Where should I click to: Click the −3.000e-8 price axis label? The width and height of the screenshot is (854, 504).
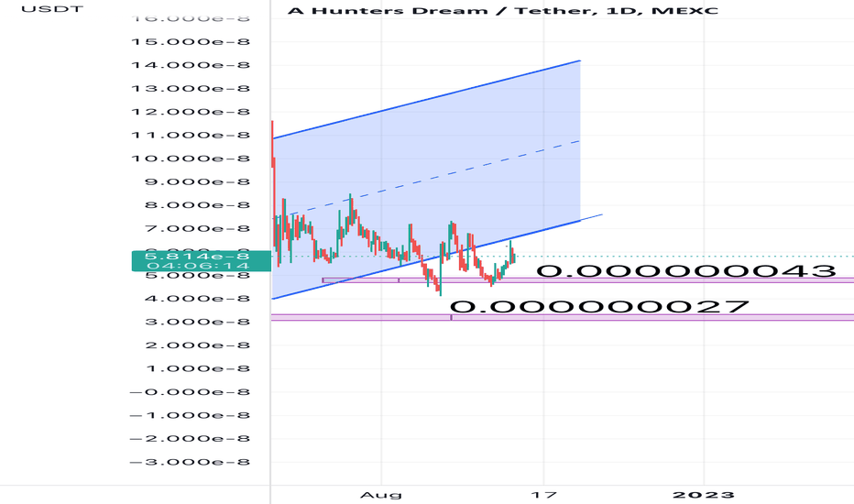coord(191,462)
